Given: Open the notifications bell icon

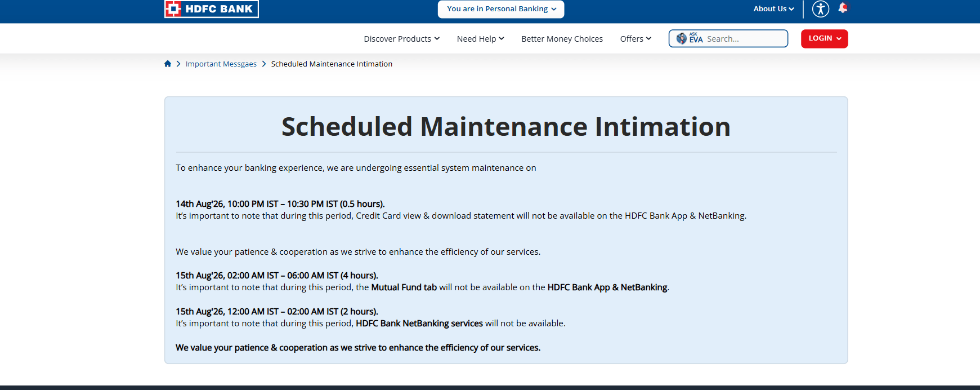Looking at the screenshot, I should pos(843,8).
